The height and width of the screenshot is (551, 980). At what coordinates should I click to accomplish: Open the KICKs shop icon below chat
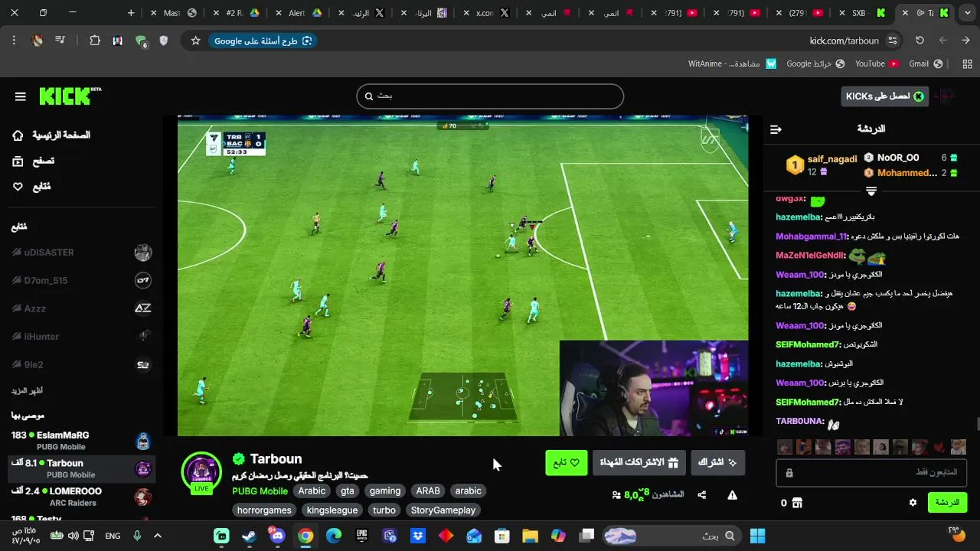[x=797, y=503]
